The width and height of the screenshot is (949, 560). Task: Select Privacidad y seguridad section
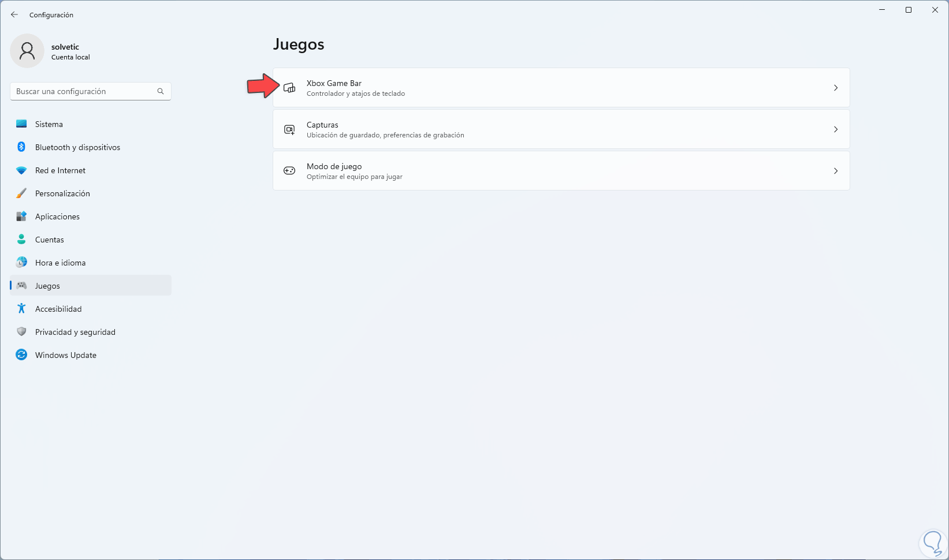pos(75,332)
